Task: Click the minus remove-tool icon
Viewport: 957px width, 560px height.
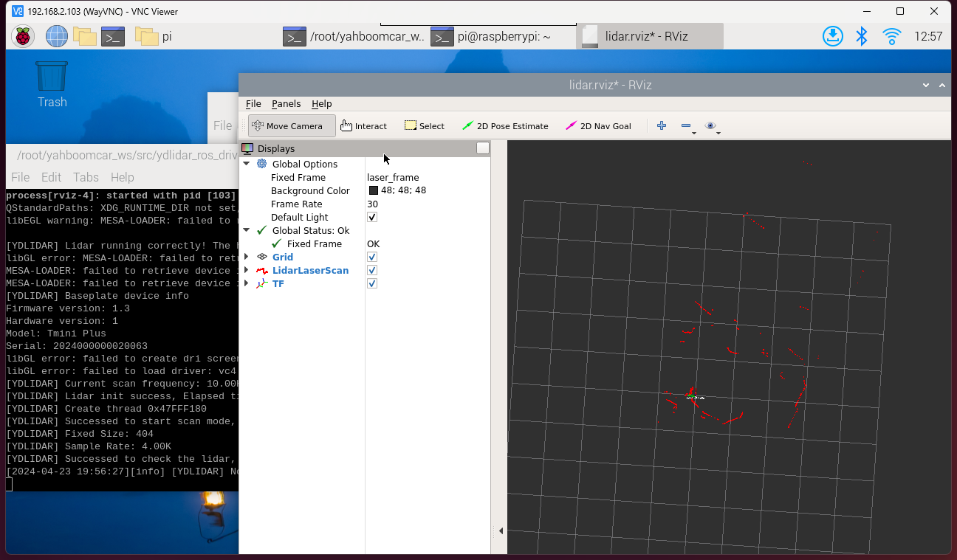Action: (x=686, y=126)
